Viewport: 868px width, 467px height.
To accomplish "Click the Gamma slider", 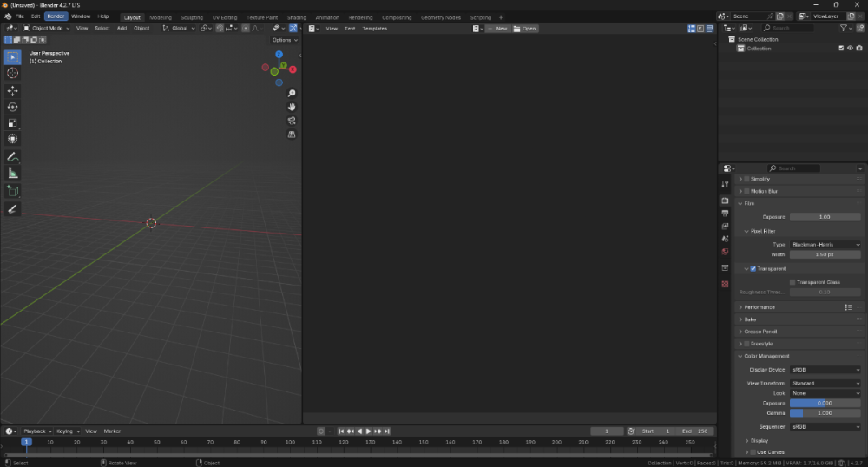I will click(x=825, y=413).
